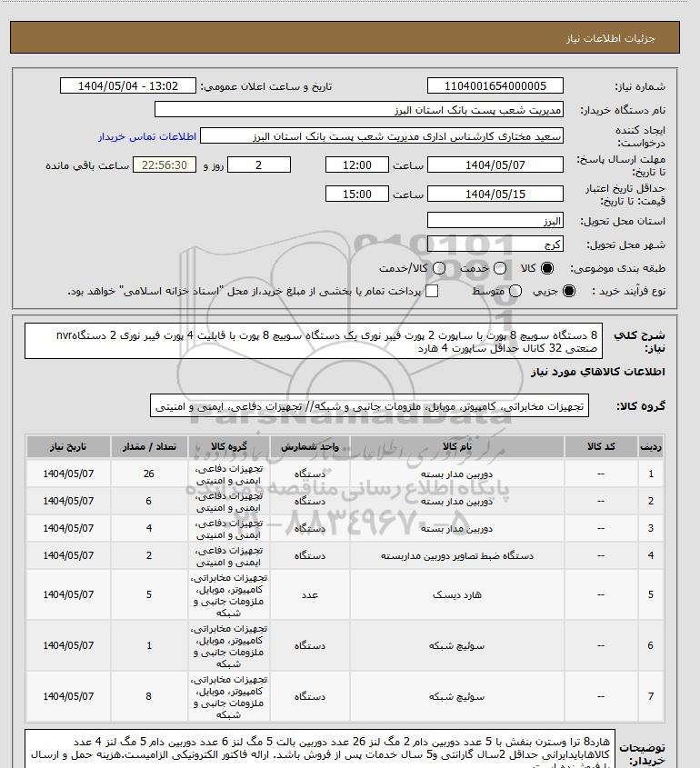Select دوربین مدار بسته in row 3
The image size is (700, 768).
click(457, 528)
